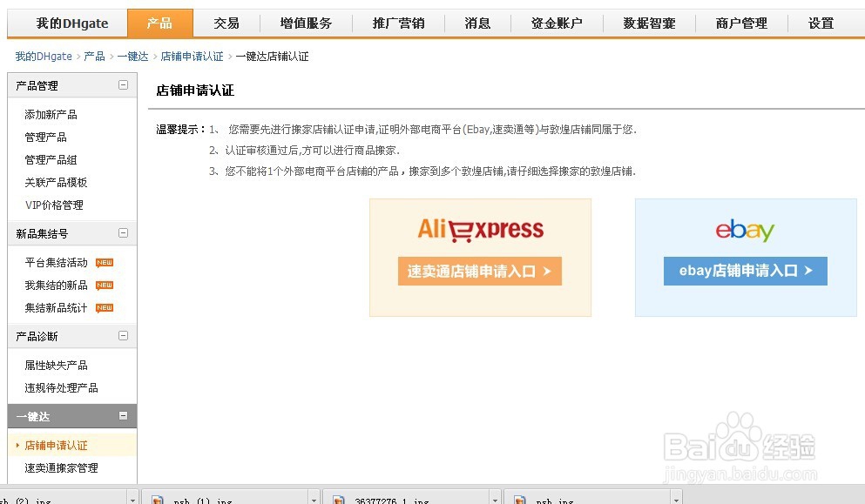Viewport: 865px width, 504px height.
Task: Click the NEW badge beside 我集结的新品
Action: [105, 286]
